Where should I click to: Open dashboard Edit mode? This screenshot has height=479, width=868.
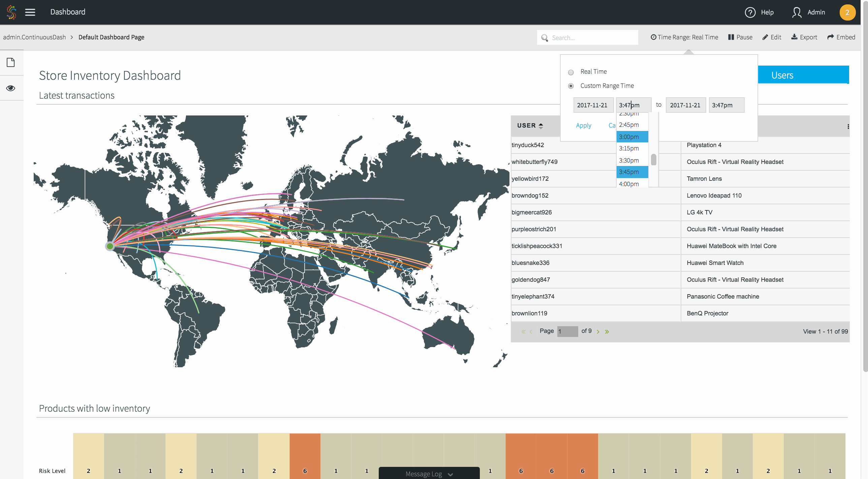pos(772,37)
